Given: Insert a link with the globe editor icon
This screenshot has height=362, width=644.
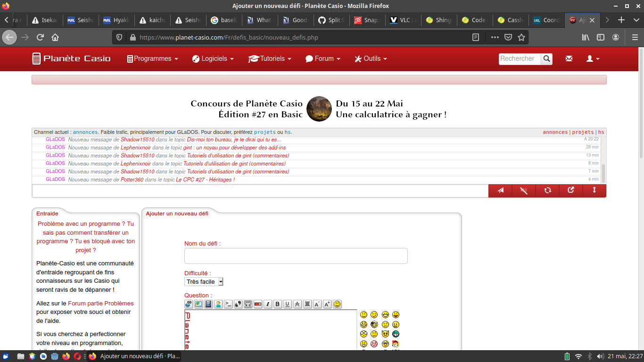Looking at the screenshot, I should [189, 304].
